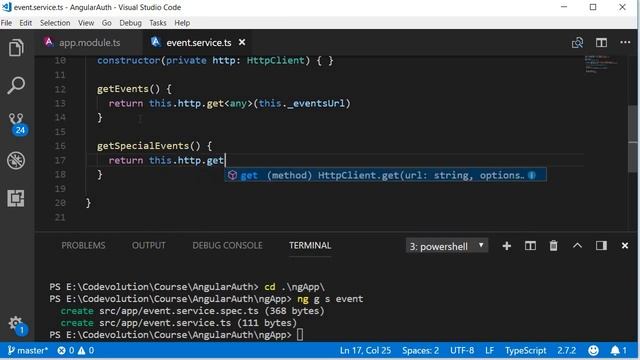
Task: Click src/app/event.service.spec.ts in terminal output
Action: [179, 311]
